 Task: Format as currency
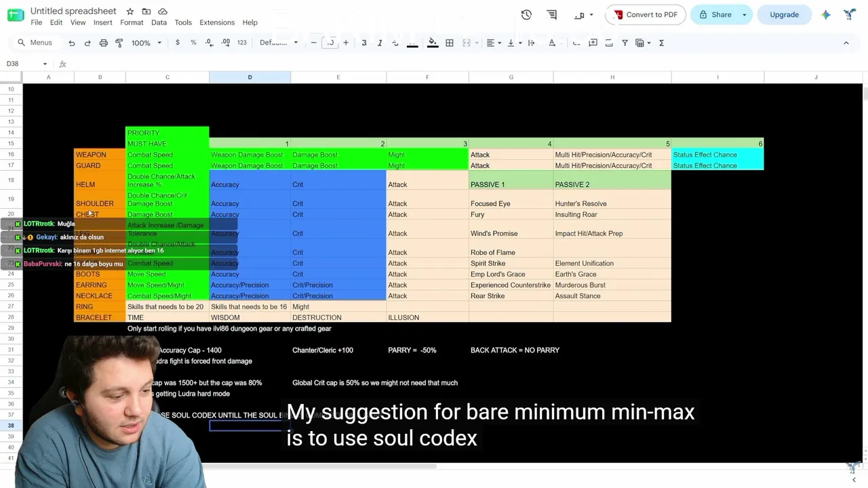tap(178, 43)
